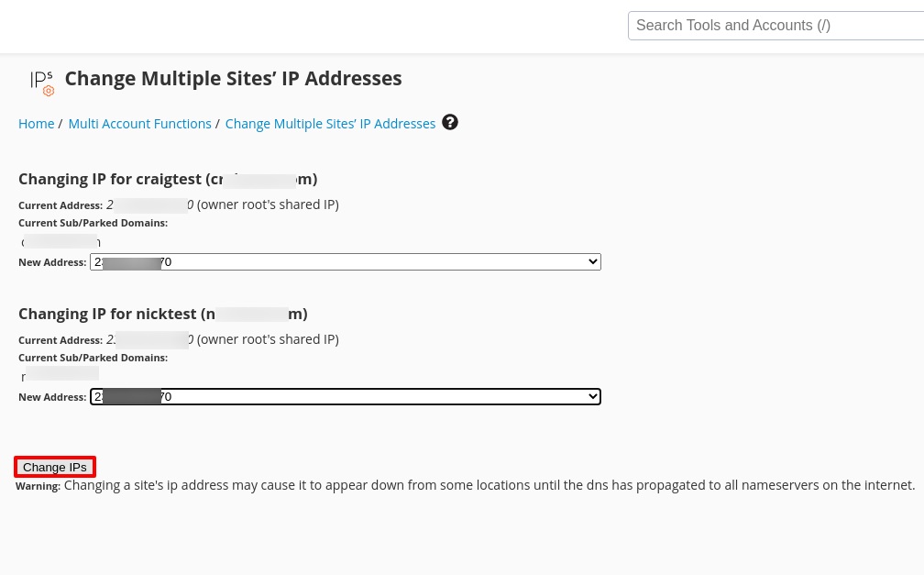Click the Warning label below Change IPs

coord(38,486)
